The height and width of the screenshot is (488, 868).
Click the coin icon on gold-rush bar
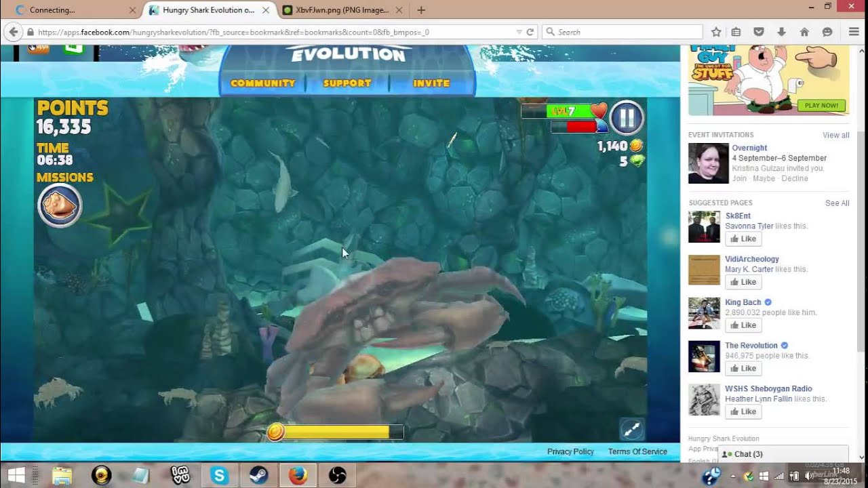point(275,432)
